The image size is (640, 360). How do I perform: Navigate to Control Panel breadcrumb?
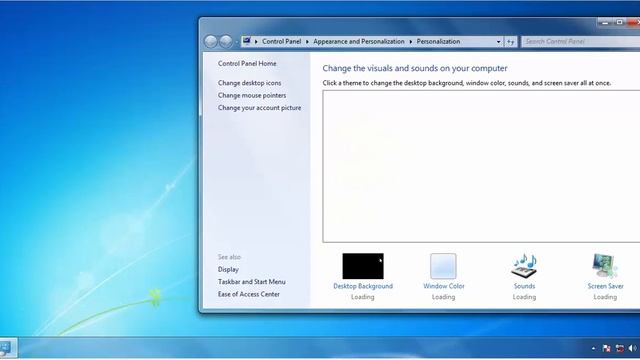pyautogui.click(x=282, y=41)
